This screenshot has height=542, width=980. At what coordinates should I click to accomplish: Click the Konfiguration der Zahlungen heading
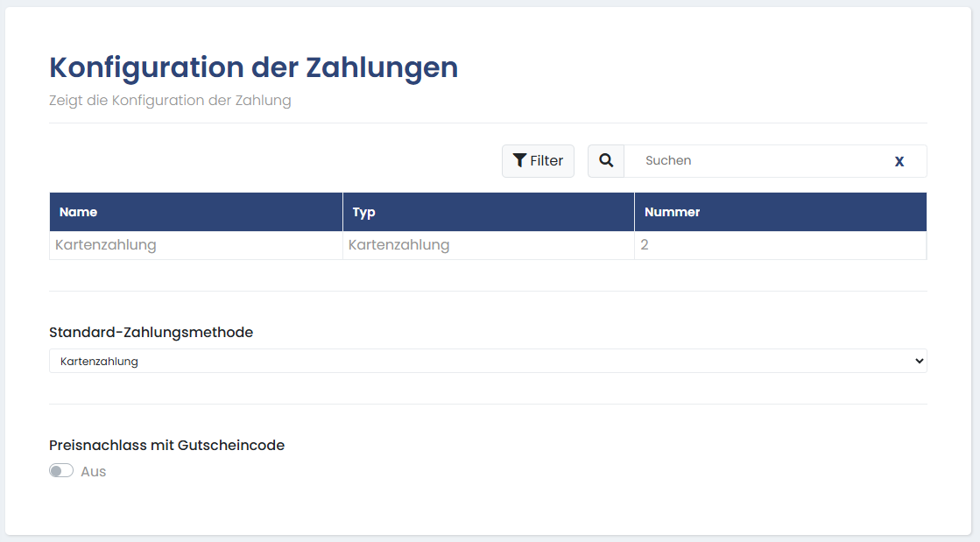pyautogui.click(x=253, y=67)
